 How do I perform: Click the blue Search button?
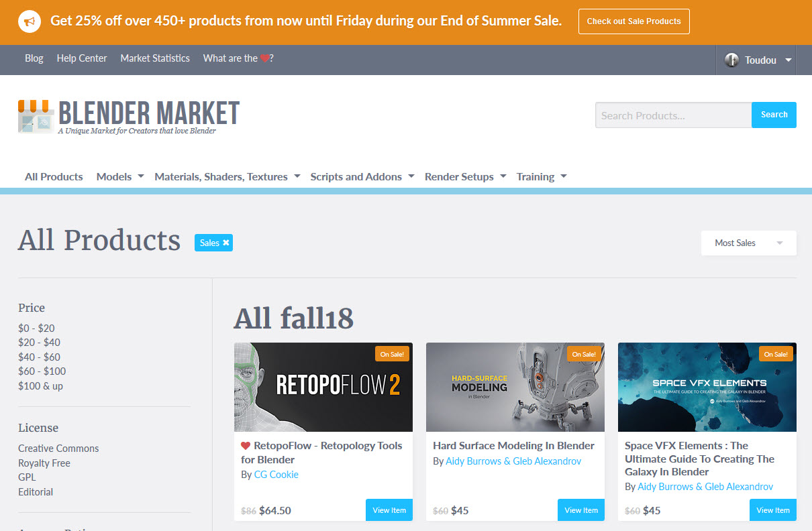(x=774, y=115)
